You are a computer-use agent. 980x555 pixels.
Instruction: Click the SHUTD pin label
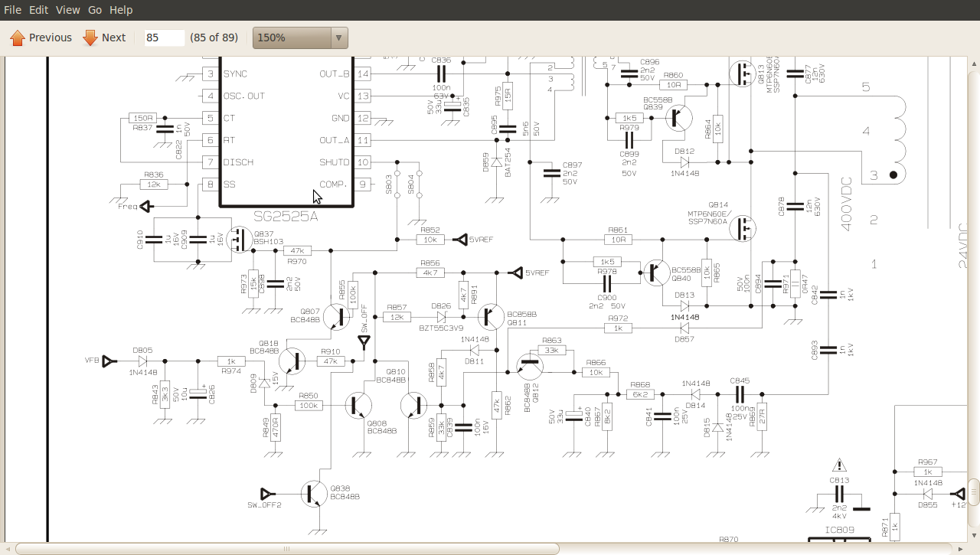pos(335,162)
